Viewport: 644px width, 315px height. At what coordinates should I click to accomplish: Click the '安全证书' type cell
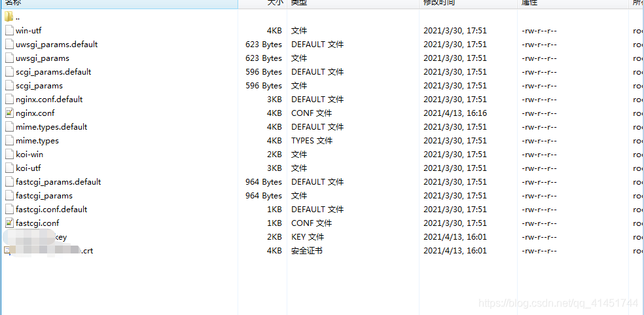pos(307,250)
